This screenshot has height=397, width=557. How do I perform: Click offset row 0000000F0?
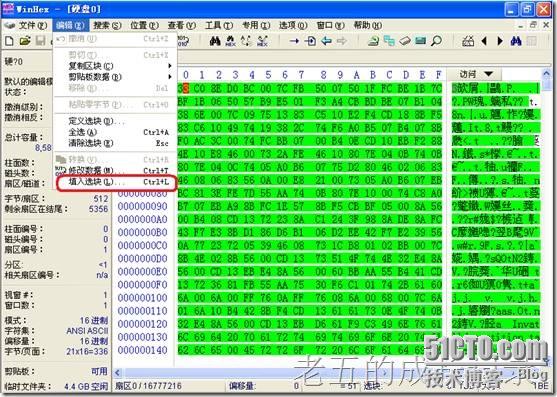click(x=142, y=285)
